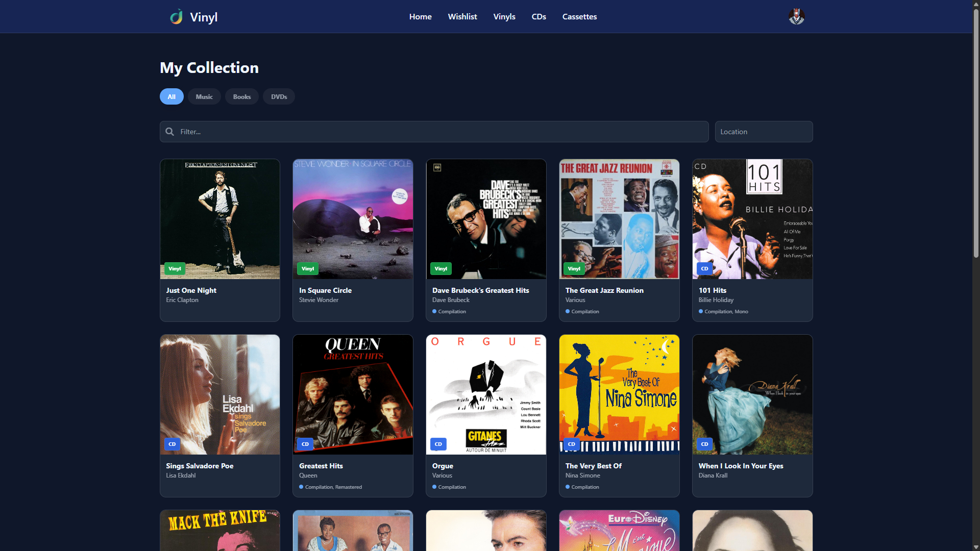Open the CDs section
The width and height of the screenshot is (980, 551).
pyautogui.click(x=539, y=17)
